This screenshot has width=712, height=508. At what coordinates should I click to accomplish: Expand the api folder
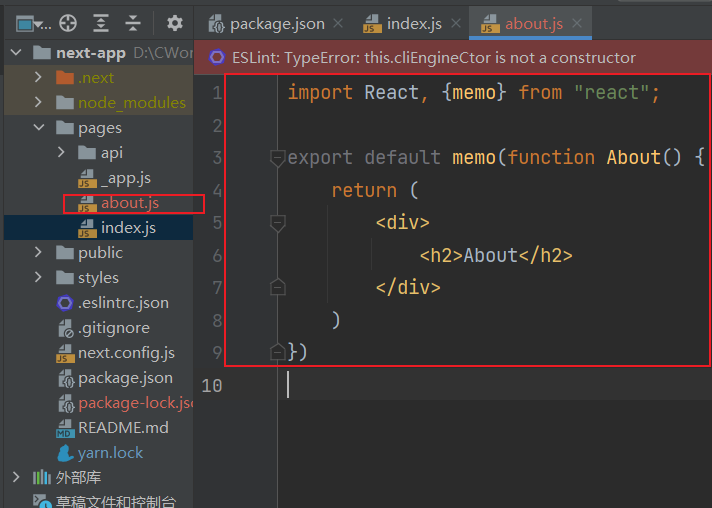pos(61,153)
